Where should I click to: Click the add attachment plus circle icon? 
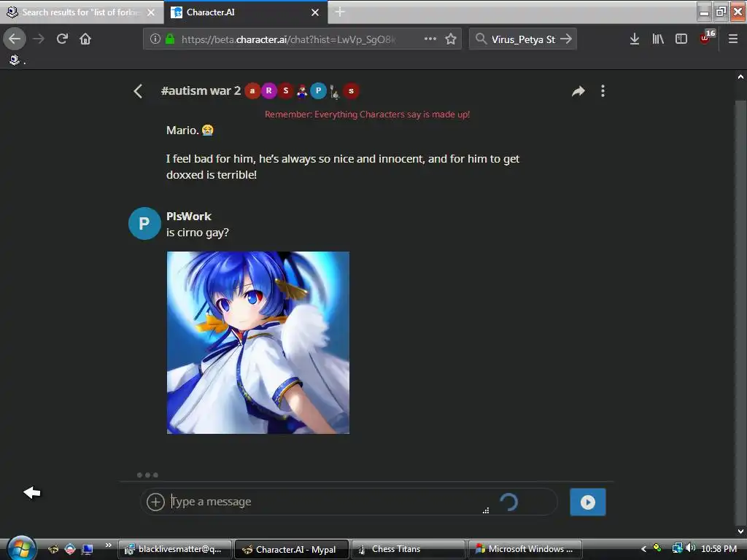coord(155,502)
